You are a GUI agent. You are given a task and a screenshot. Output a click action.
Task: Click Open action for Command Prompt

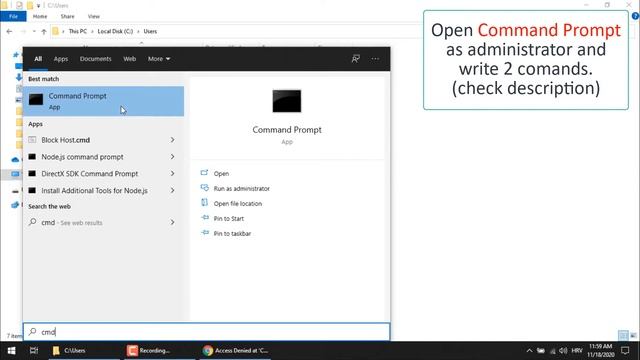click(221, 173)
